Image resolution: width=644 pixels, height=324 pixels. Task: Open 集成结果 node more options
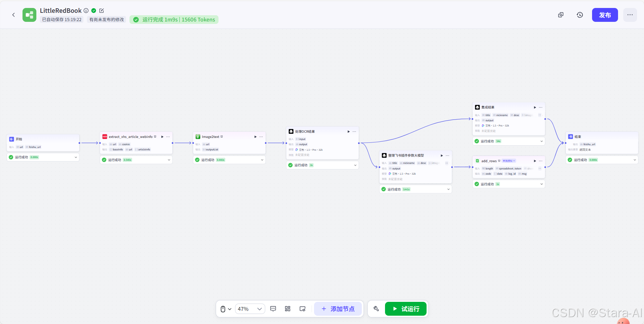click(x=540, y=107)
